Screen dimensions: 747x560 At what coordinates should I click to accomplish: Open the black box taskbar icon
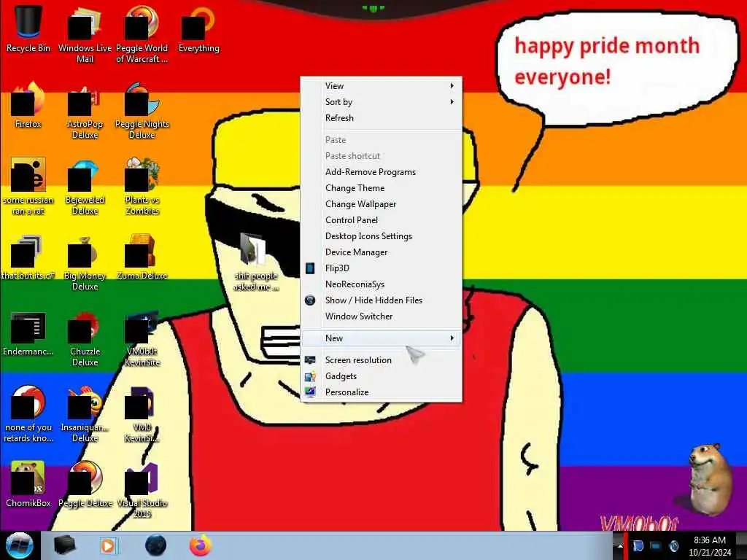click(x=64, y=545)
